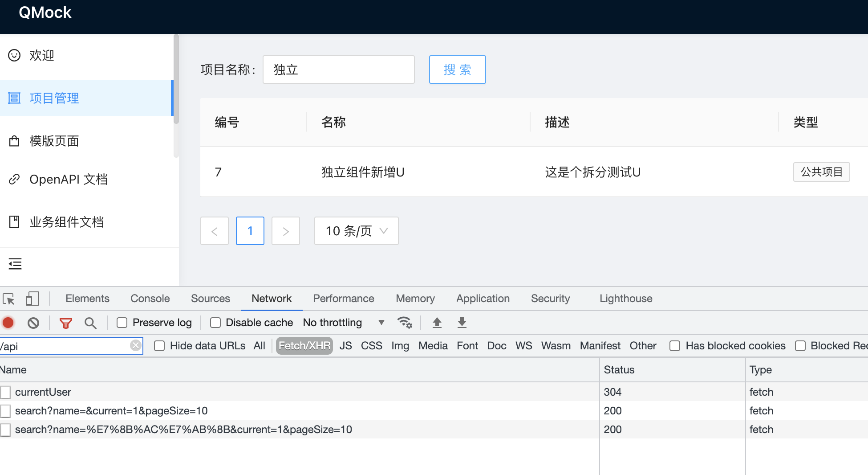Open 欢迎 menu item
Screen dimensions: 868x475
(86, 55)
